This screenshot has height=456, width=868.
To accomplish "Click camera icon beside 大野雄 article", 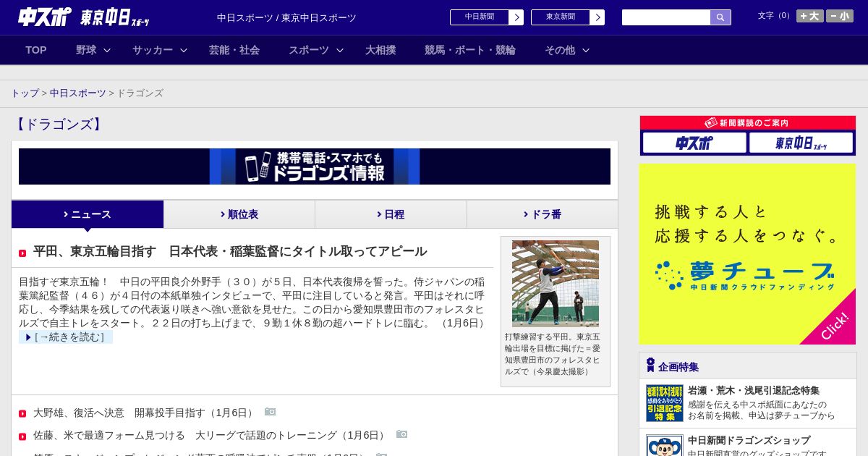I will (271, 412).
